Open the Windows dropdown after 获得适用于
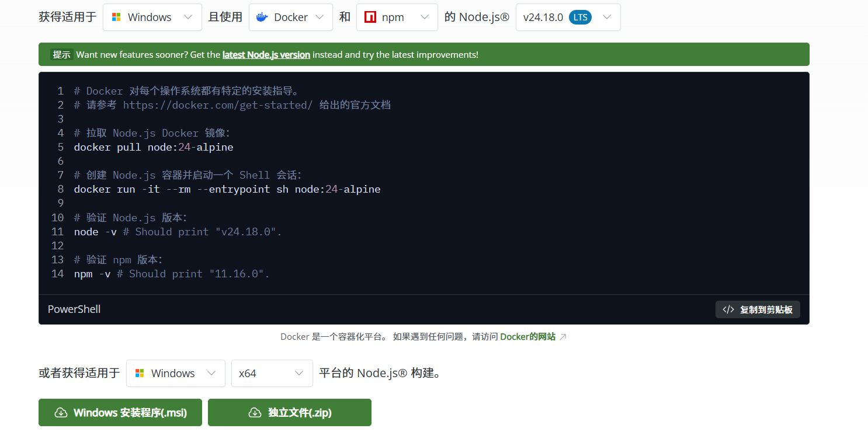Image resolution: width=868 pixels, height=432 pixels. [152, 18]
